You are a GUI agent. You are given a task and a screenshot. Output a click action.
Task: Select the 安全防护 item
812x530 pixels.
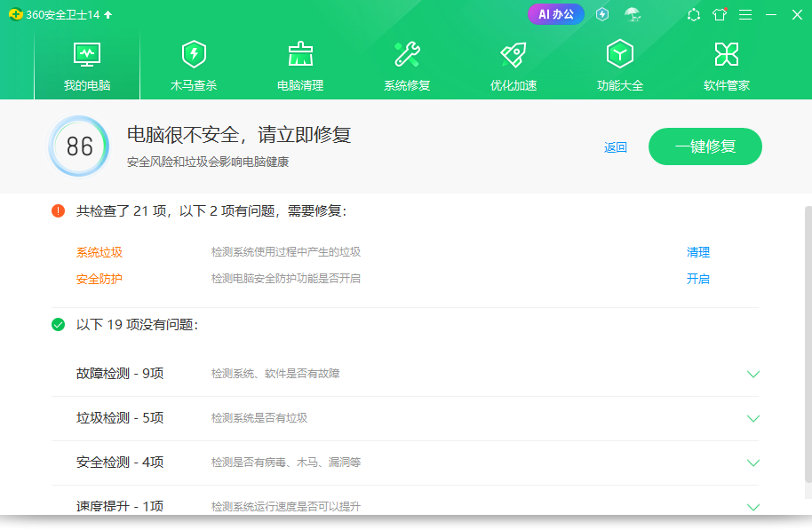click(100, 279)
